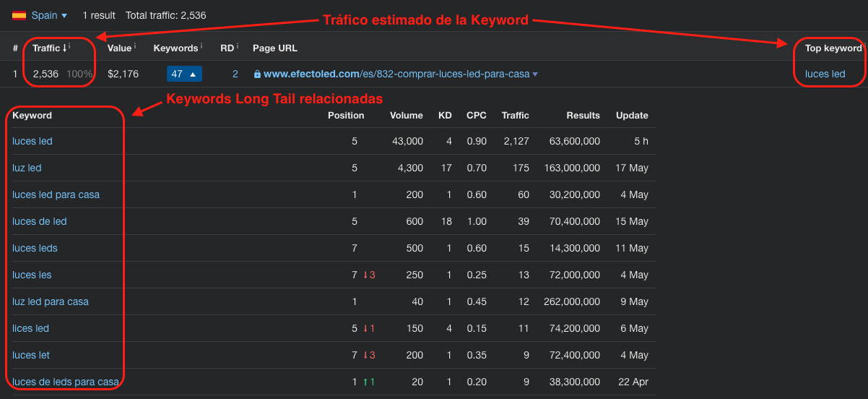Click top keyword 'luces led' link
The image size is (868, 399).
[825, 74]
